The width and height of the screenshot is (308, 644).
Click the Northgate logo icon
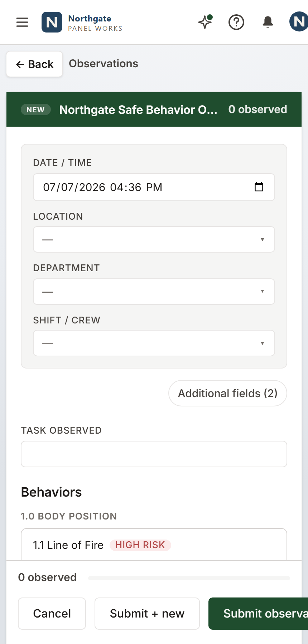coord(52,22)
